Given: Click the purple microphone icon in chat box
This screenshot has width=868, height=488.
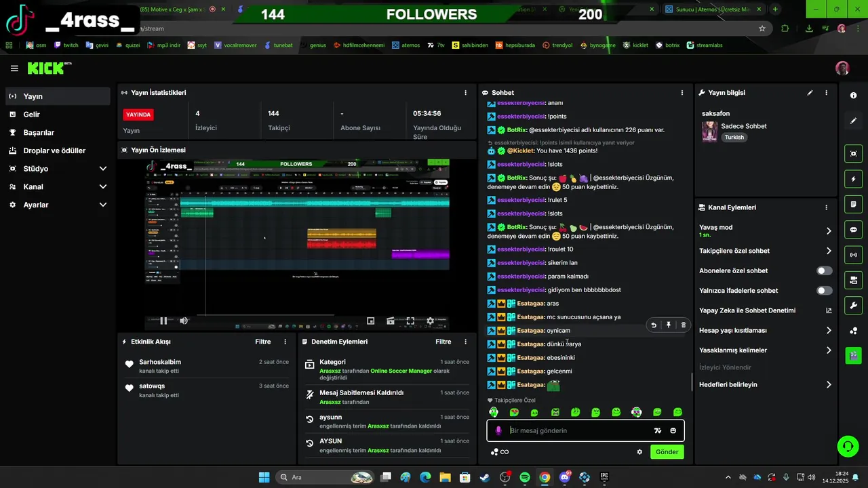Looking at the screenshot, I should pyautogui.click(x=498, y=430).
